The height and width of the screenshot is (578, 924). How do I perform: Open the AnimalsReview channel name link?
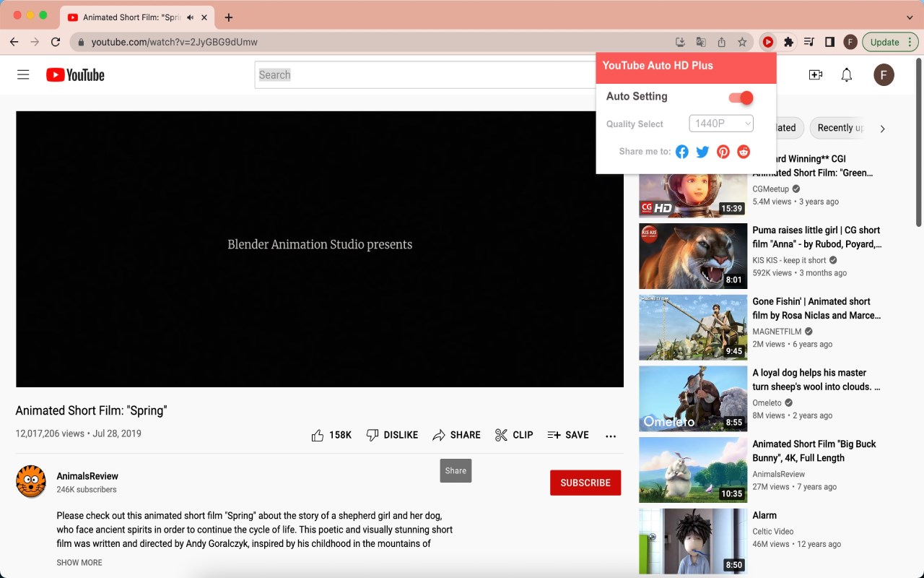[x=87, y=476]
